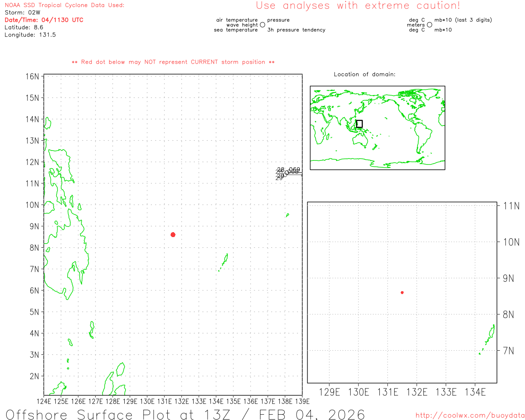The height and width of the screenshot is (420, 525).
Task: Click the '10N' label on inset map axis
Action: 511,242
